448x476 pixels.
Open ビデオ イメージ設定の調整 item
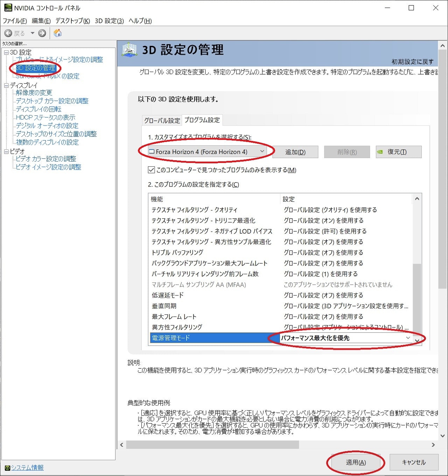click(x=48, y=167)
